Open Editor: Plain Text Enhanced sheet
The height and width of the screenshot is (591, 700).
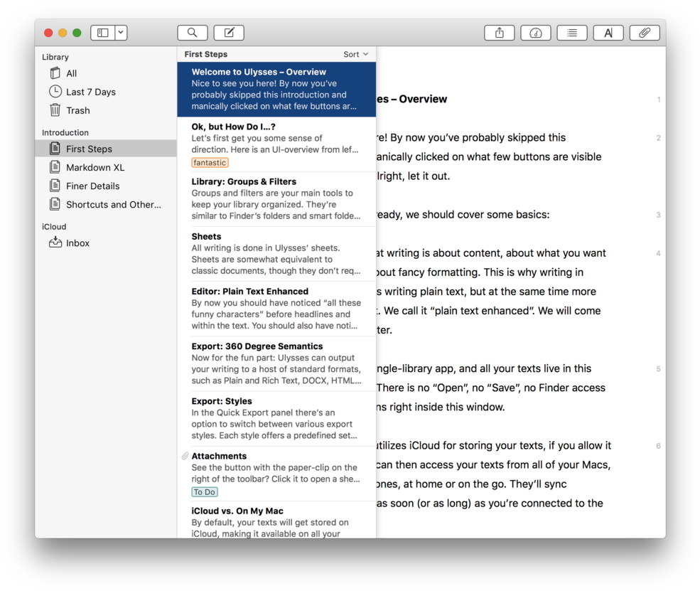[276, 309]
